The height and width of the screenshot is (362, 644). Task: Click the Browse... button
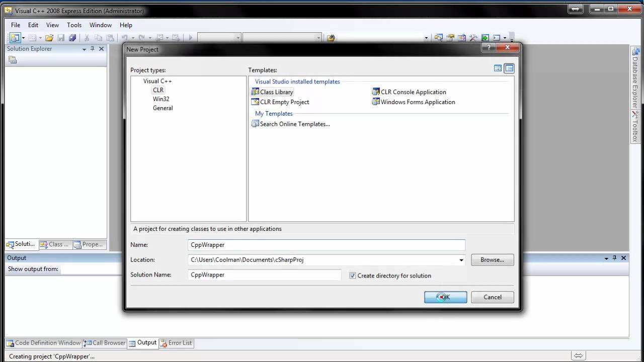tap(493, 260)
